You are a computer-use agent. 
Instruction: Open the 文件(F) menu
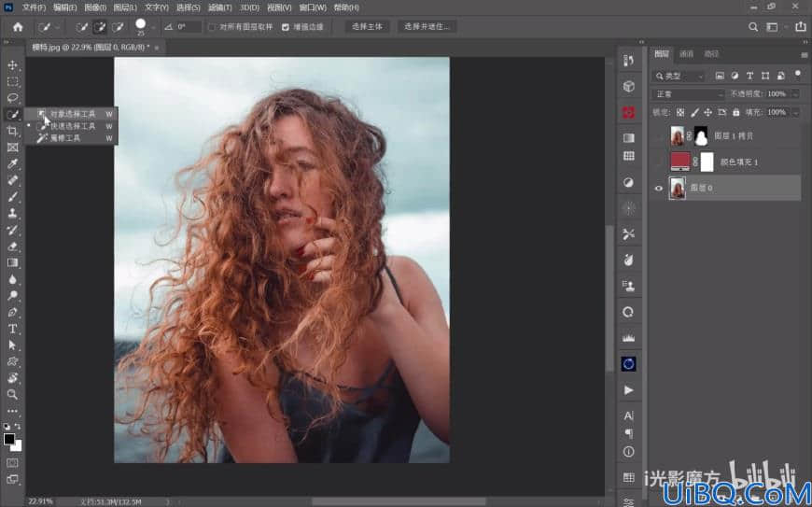[34, 7]
